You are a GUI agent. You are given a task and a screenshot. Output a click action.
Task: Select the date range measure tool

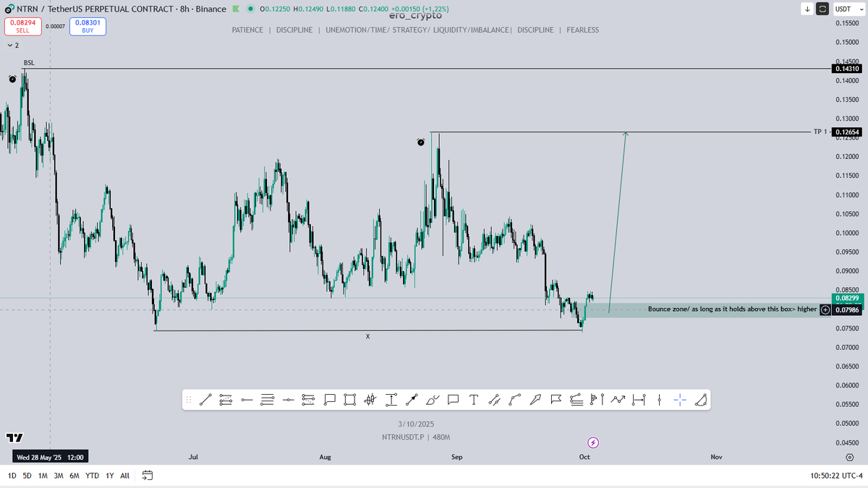(638, 399)
